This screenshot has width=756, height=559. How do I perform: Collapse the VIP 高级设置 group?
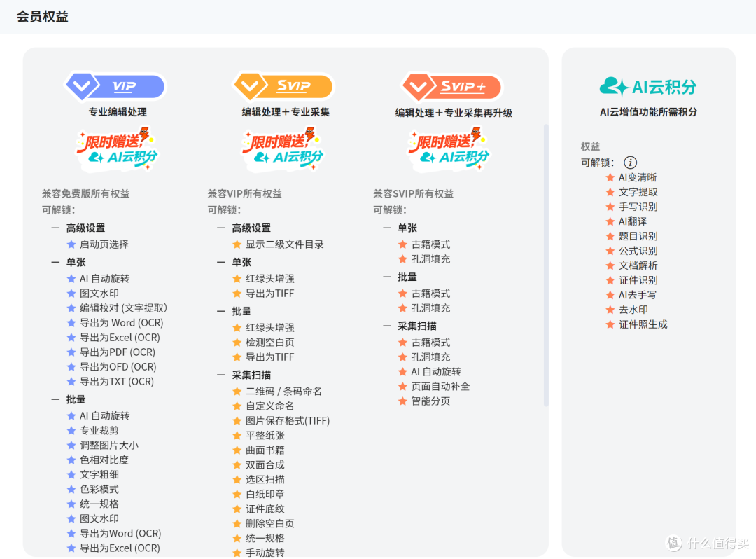point(55,228)
